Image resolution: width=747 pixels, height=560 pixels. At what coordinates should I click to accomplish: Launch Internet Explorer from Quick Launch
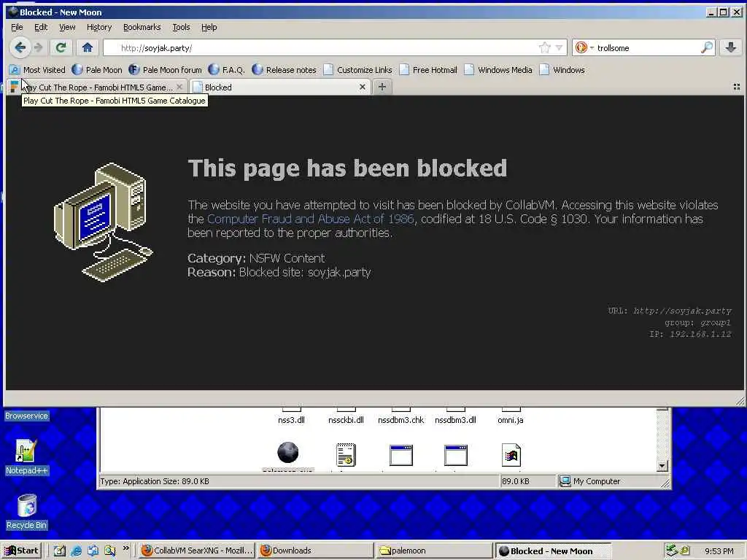click(76, 551)
